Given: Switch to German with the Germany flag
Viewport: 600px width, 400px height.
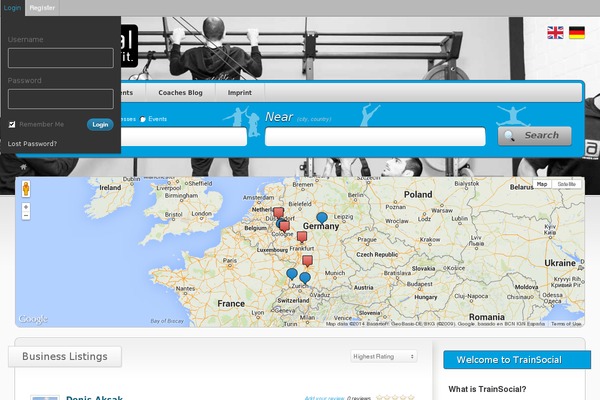Looking at the screenshot, I should pos(577,33).
